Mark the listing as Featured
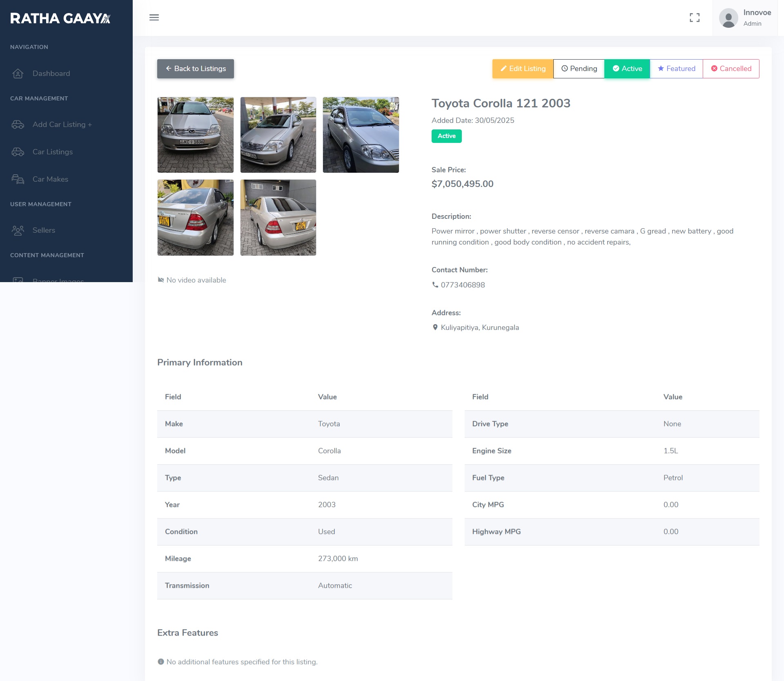The width and height of the screenshot is (784, 681). click(x=676, y=69)
